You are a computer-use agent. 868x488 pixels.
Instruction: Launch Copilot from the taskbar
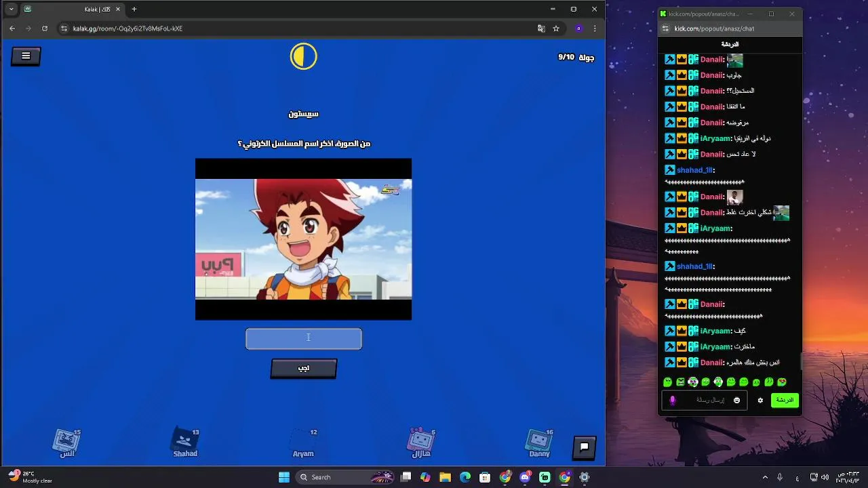coord(425,477)
